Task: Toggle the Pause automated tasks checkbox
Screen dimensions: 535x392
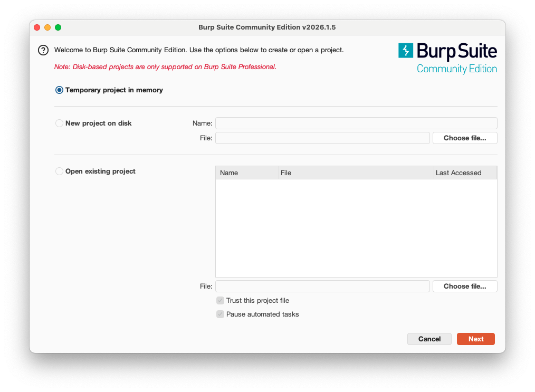Action: point(220,314)
